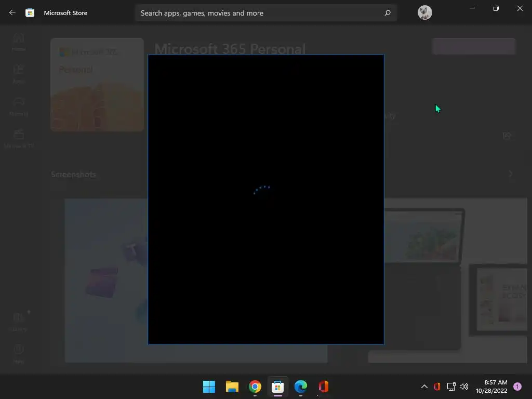This screenshot has width=532, height=399.
Task: Open Office app from taskbar
Action: (x=323, y=387)
